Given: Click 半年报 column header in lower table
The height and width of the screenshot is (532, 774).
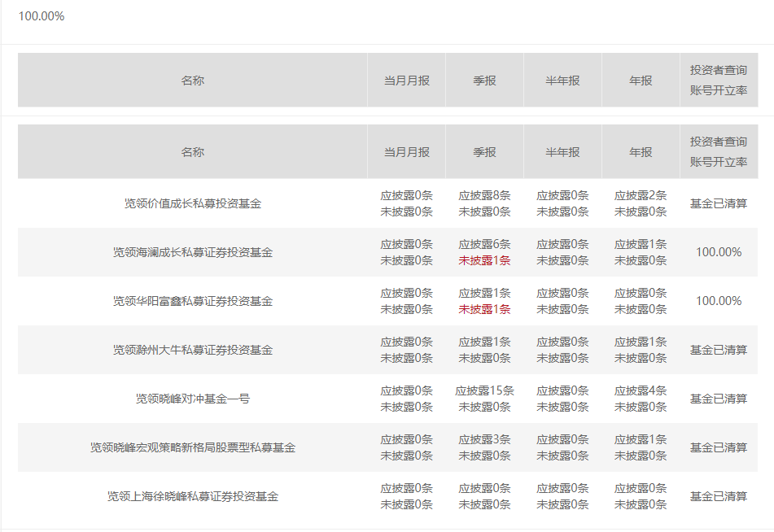Looking at the screenshot, I should (562, 152).
